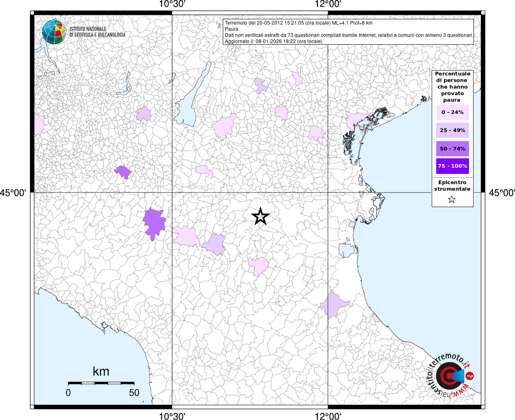Select the 75 - 100% legend swatch

coord(452,166)
